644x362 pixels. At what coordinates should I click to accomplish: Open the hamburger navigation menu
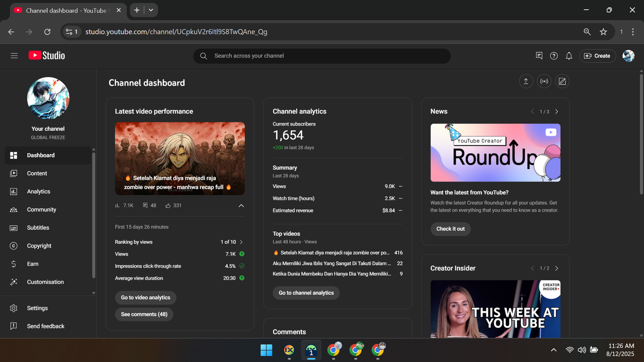[x=14, y=56]
